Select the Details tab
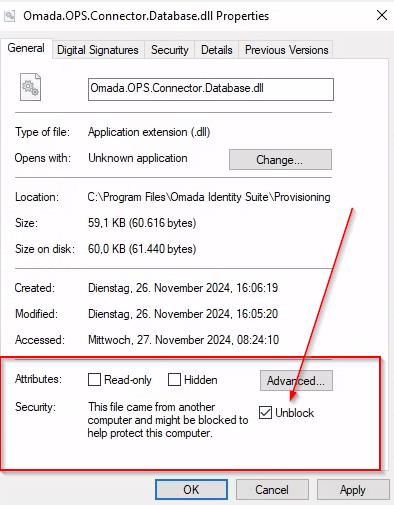This screenshot has width=394, height=505. (217, 50)
